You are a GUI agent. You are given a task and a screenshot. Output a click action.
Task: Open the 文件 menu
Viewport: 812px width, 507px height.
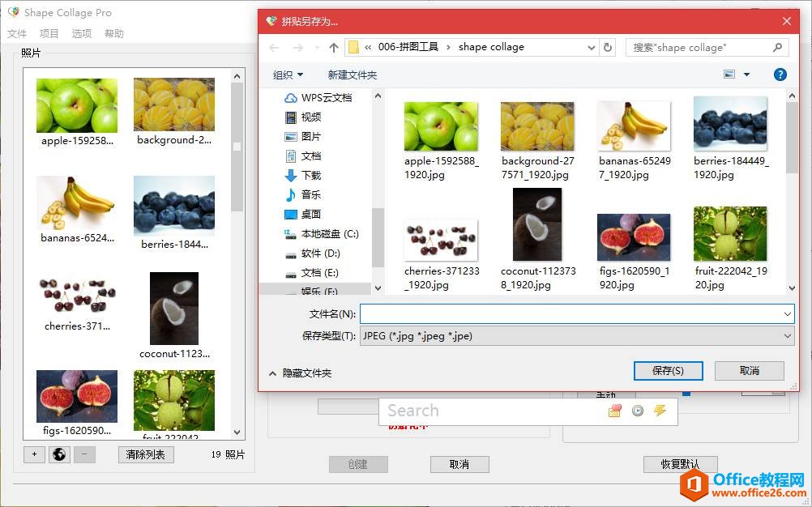point(16,33)
